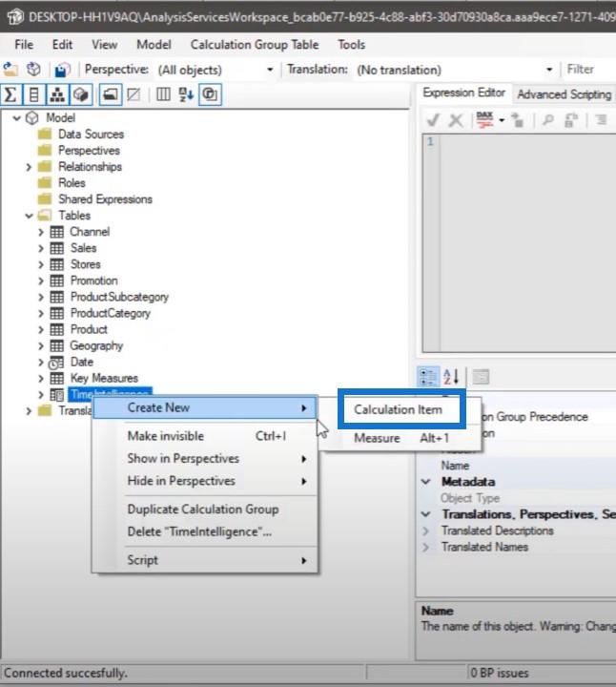Open Show in Perspectives submenu
Viewport: 616px width, 687px height.
[x=205, y=459]
